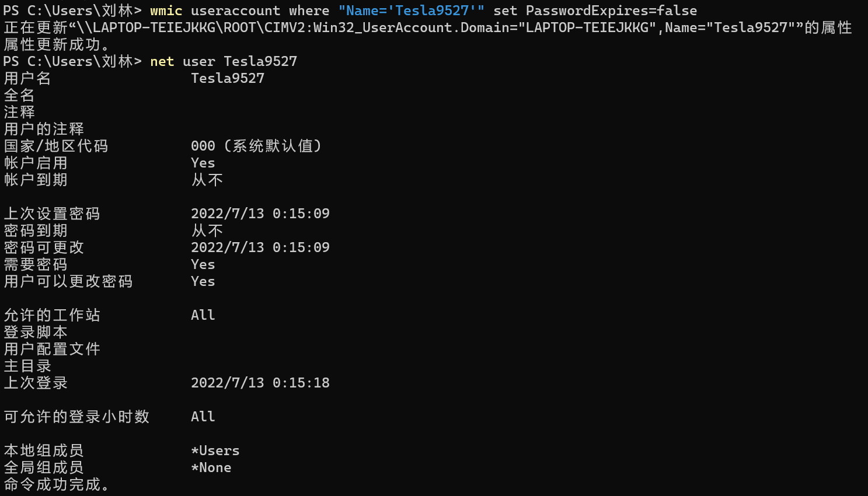Click the "*None" global group value
The image size is (868, 496).
tap(211, 467)
